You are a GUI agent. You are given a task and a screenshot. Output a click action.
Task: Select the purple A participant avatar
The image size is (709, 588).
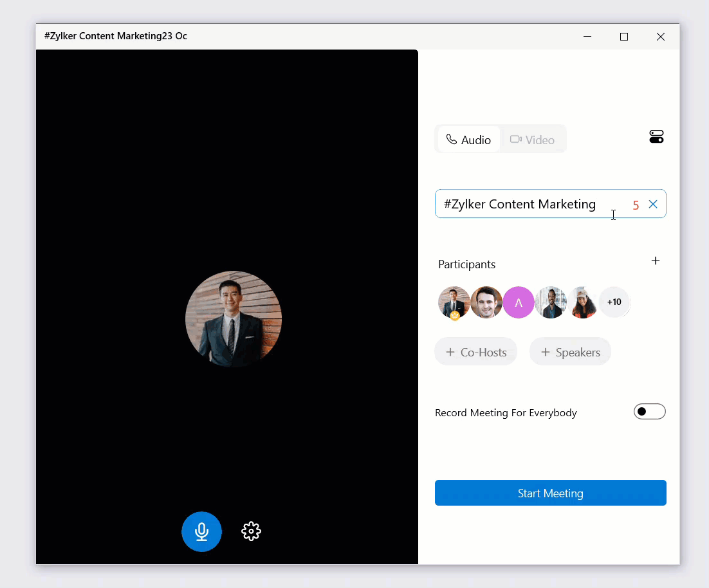518,302
